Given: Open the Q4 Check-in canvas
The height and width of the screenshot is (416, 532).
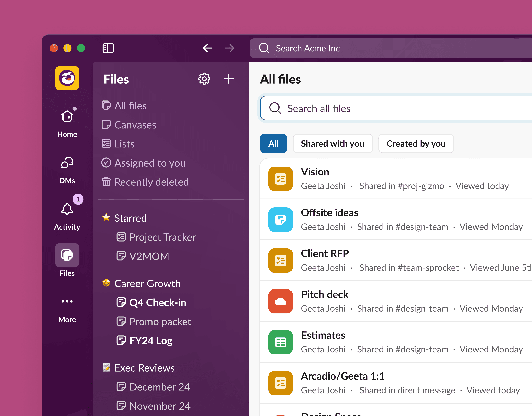Looking at the screenshot, I should 158,302.
